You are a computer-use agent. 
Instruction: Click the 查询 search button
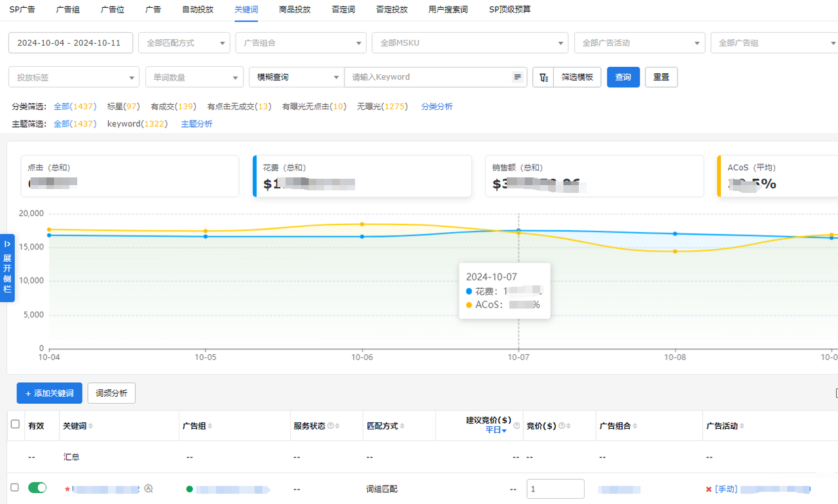pos(623,77)
